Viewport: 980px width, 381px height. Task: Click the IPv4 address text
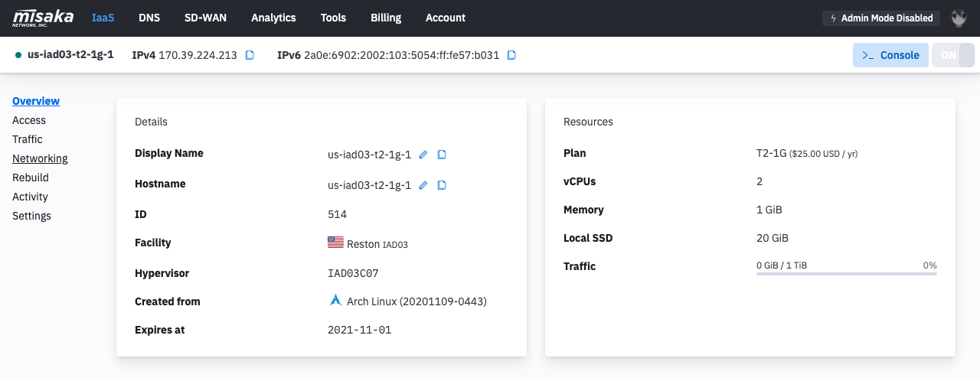pos(198,55)
